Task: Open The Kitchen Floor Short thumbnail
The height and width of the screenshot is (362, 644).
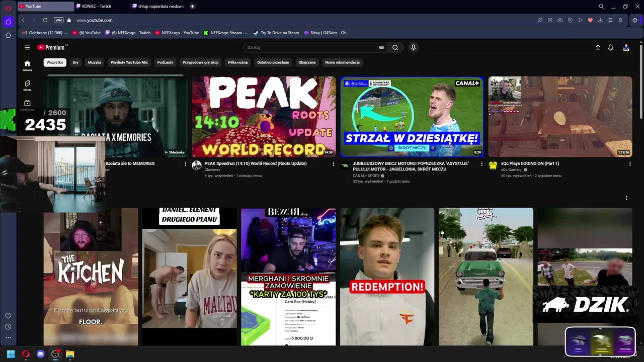Action: point(91,277)
